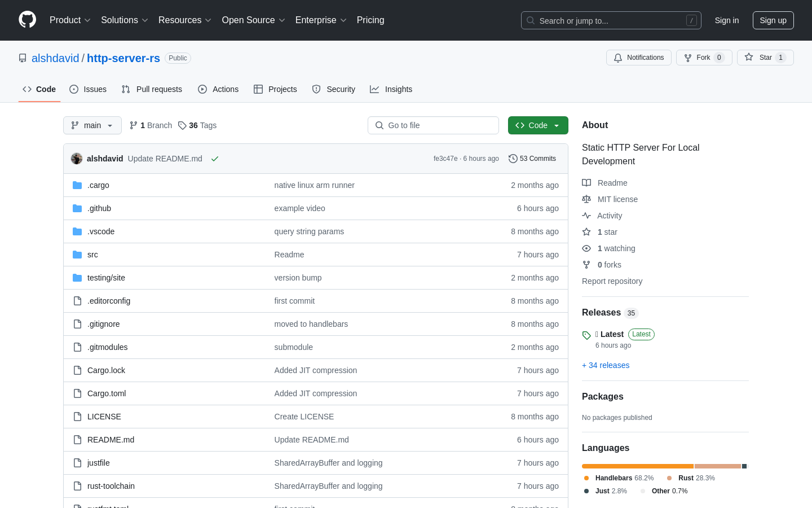812x508 pixels.
Task: Expand the Open Source menu
Action: click(x=254, y=20)
